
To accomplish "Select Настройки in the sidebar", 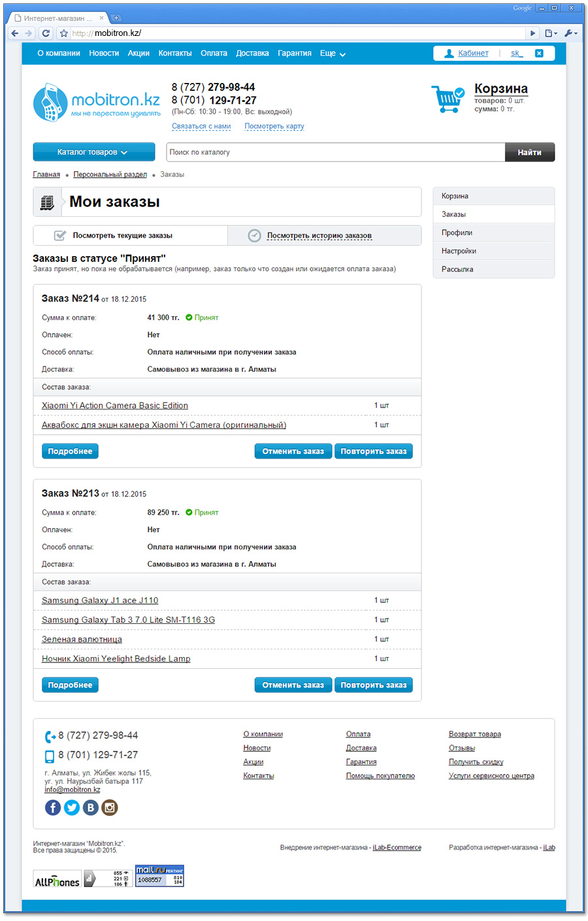I will click(x=494, y=251).
